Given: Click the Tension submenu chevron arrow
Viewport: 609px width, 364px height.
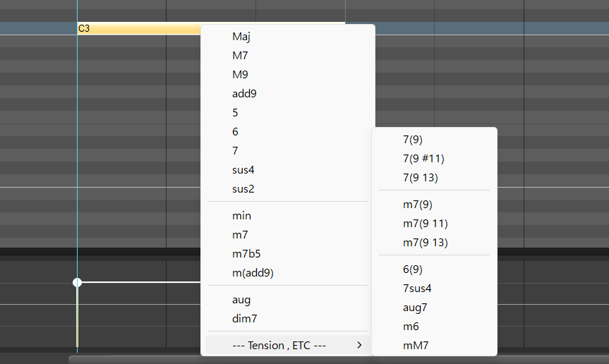Looking at the screenshot, I should (x=360, y=345).
